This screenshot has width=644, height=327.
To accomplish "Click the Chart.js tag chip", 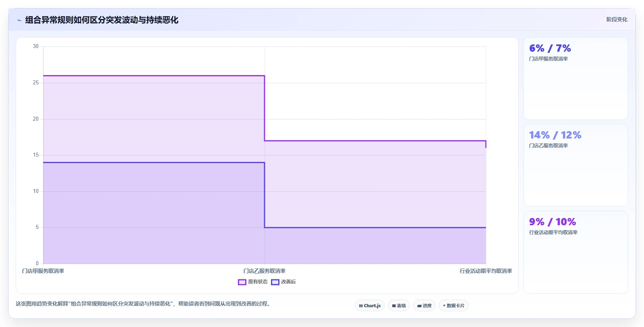I will [x=370, y=306].
